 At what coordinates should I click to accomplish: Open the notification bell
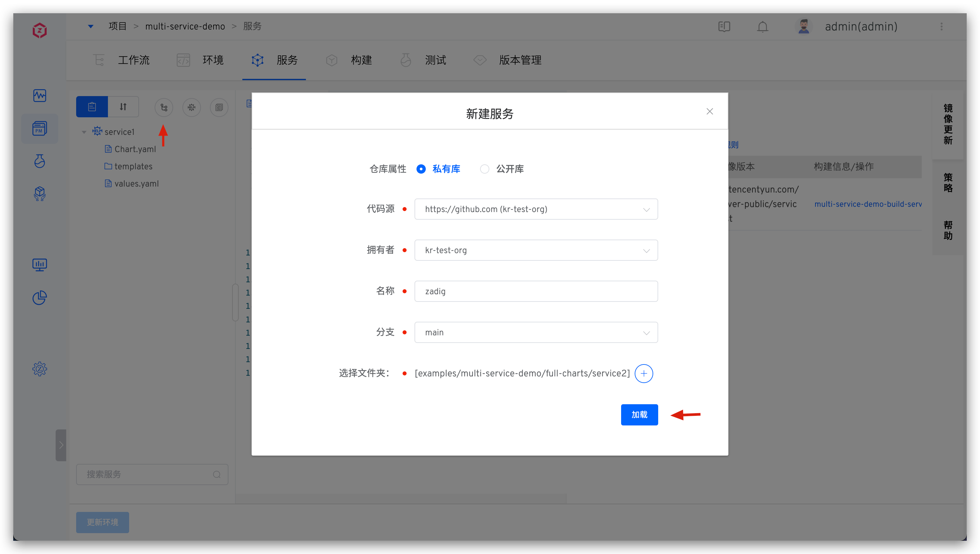click(x=762, y=27)
